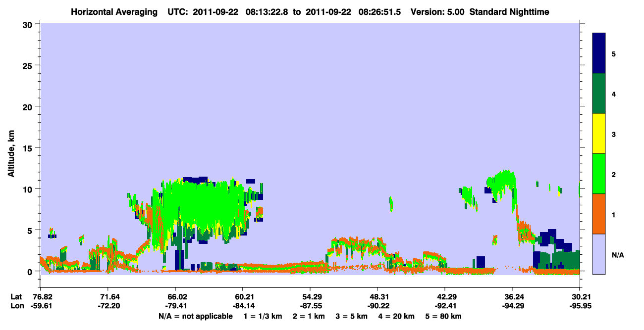Click the legend note 'N/A = not applicable'
Screen dimensions: 644x330
[x=196, y=316]
